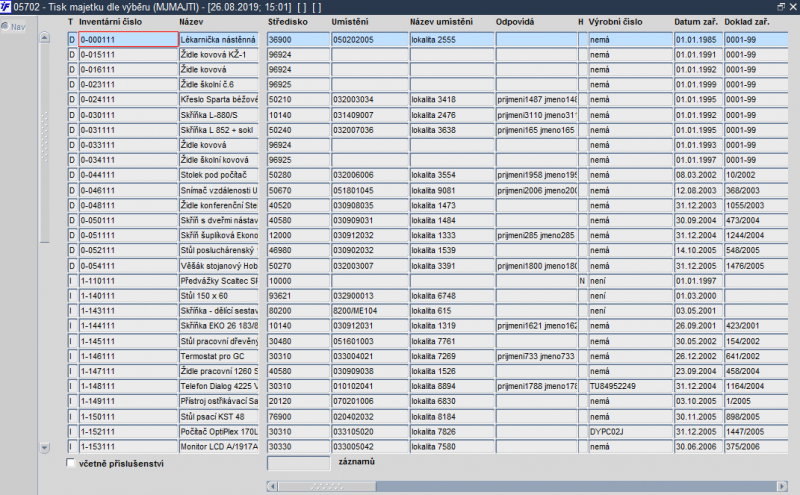The height and width of the screenshot is (495, 800).
Task: Click the 'Datum zař.' column header
Action: point(695,22)
